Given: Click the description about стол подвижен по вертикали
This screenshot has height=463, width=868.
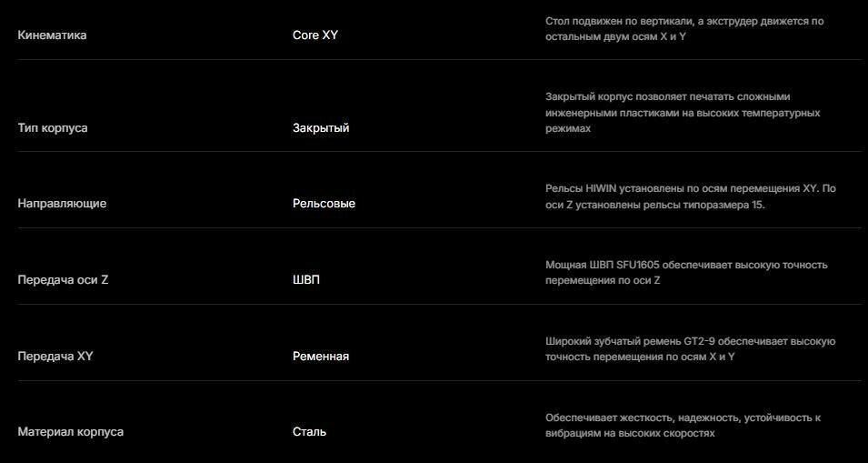Looking at the screenshot, I should click(684, 29).
